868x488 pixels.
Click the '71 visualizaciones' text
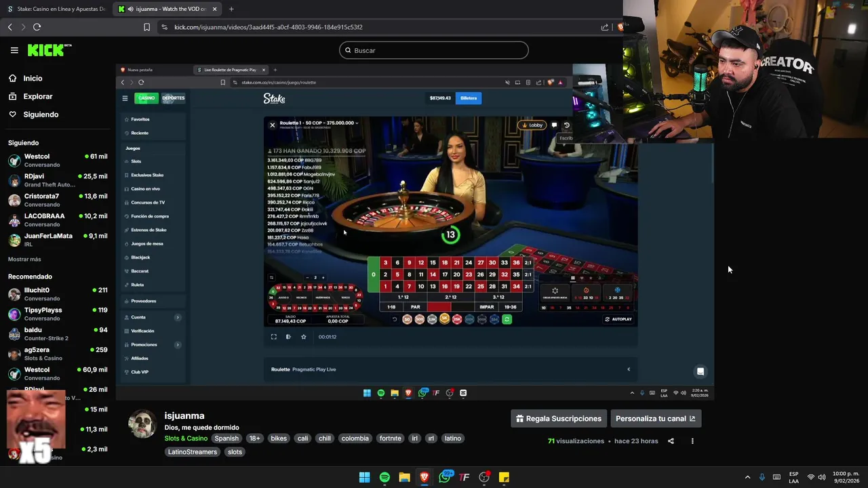point(576,441)
